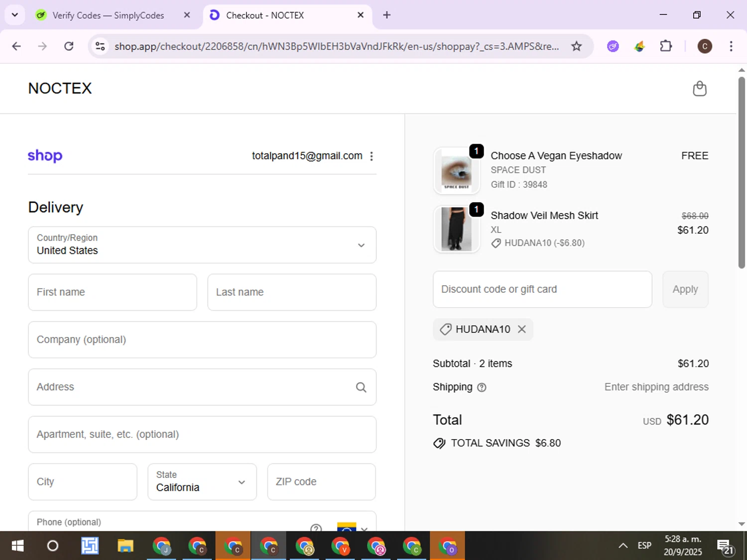The height and width of the screenshot is (560, 747).
Task: Open File Explorer from the taskbar
Action: [x=125, y=546]
